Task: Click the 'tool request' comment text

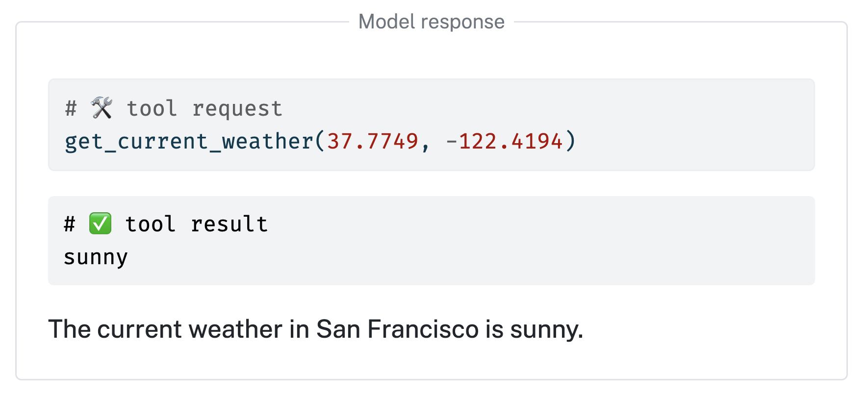Action: (204, 108)
